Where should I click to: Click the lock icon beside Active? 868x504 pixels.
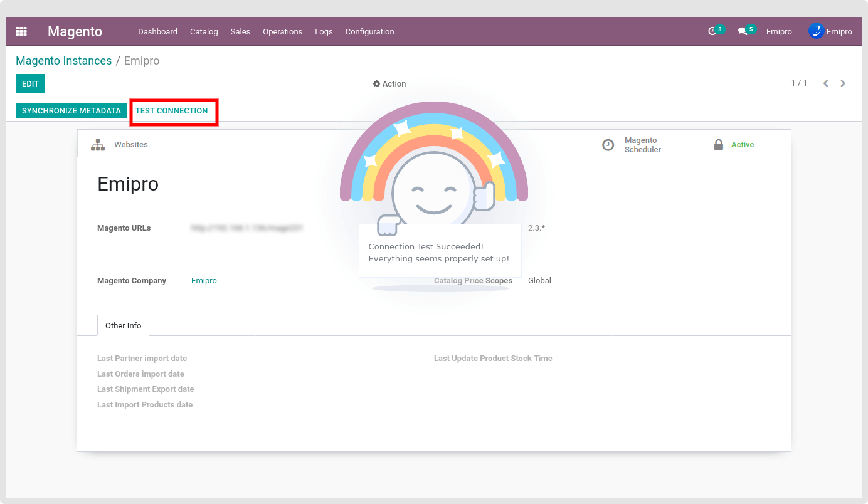pos(719,145)
